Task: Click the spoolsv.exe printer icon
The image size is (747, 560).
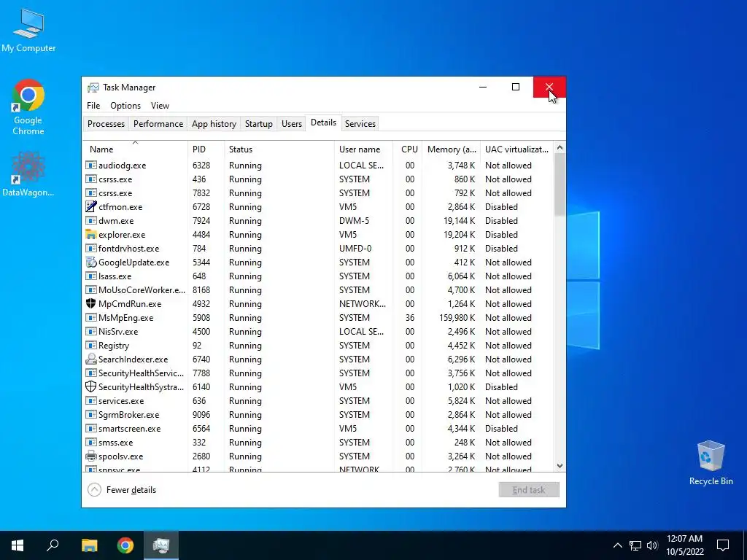Action: click(91, 456)
